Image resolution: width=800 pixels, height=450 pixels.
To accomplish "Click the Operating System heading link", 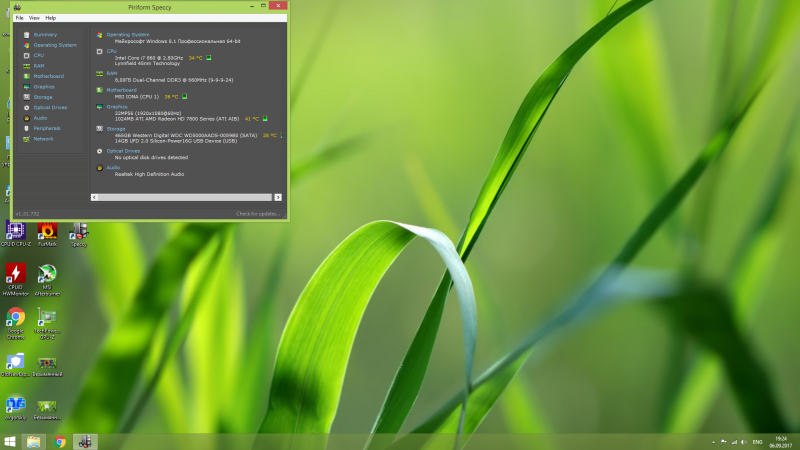I will [x=127, y=34].
